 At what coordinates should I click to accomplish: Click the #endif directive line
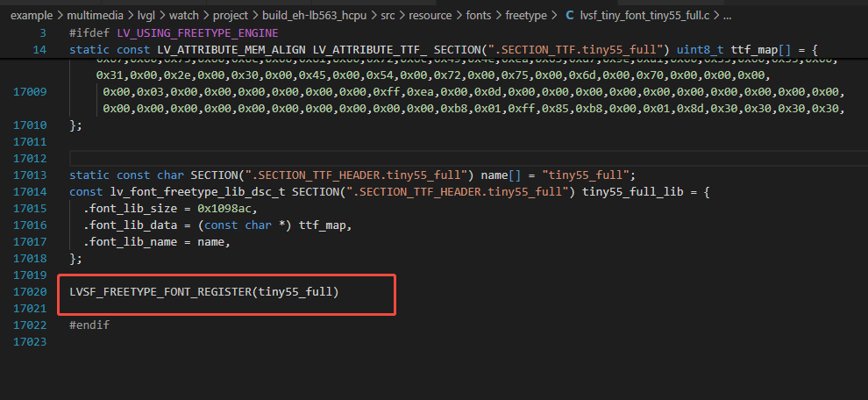tap(89, 325)
